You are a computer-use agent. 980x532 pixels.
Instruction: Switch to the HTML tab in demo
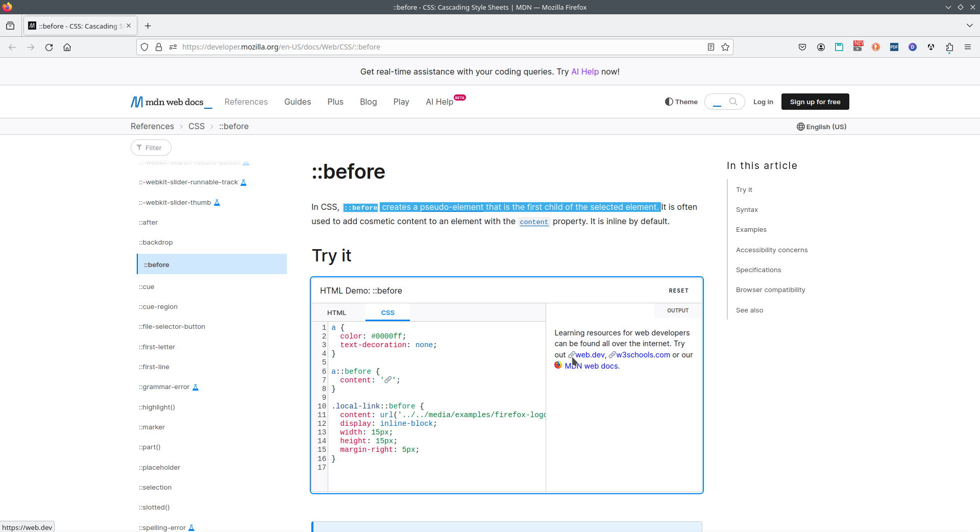pyautogui.click(x=336, y=312)
